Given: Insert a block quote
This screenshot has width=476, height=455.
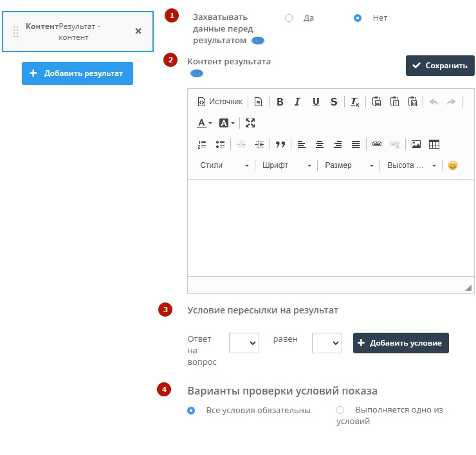Looking at the screenshot, I should pos(280,144).
